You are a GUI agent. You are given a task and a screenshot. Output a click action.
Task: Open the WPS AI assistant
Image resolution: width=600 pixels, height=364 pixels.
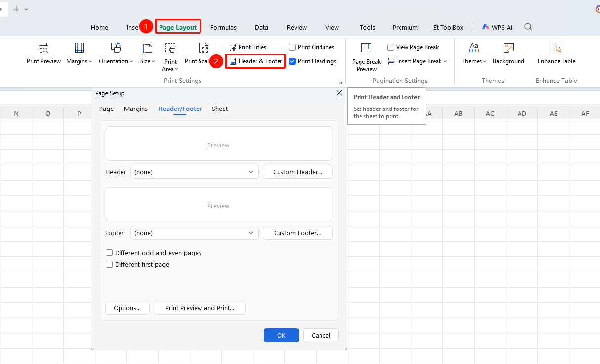pos(497,27)
